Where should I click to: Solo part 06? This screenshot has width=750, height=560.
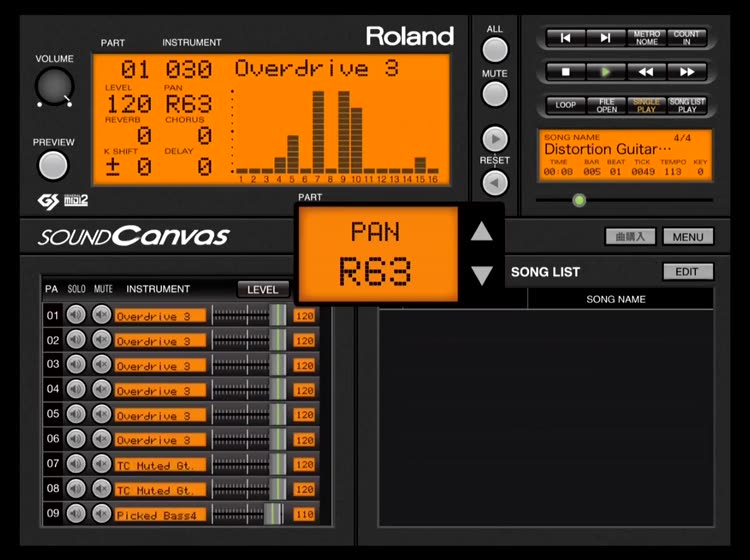pyautogui.click(x=76, y=439)
